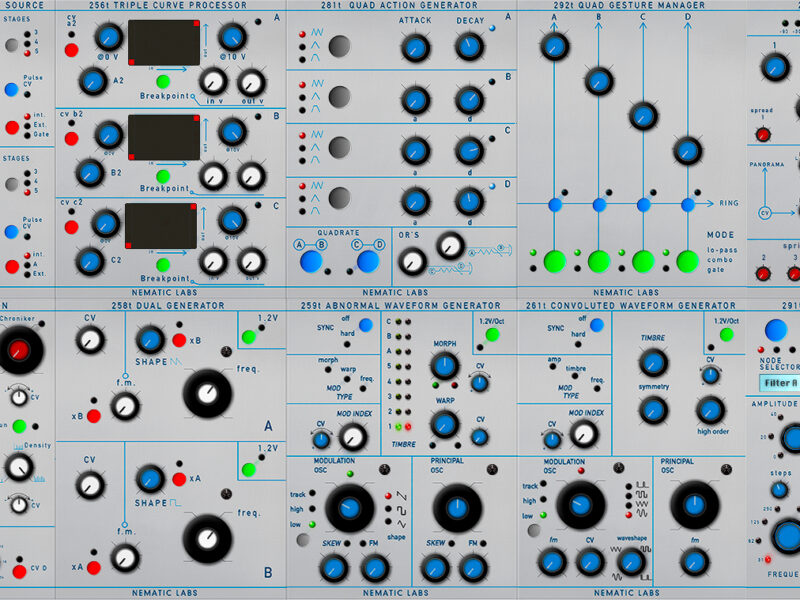
Task: Click the large blue Node Selector button
Action: click(x=775, y=330)
